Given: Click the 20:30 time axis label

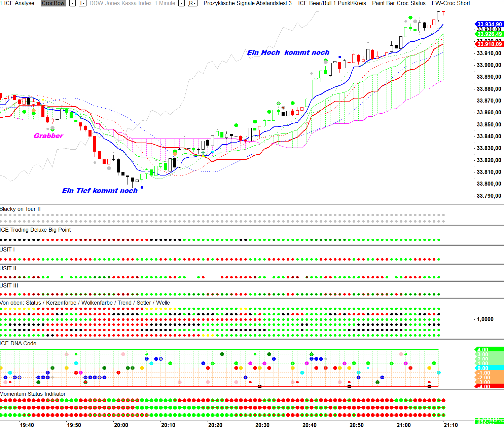Looking at the screenshot, I should coord(262,425).
